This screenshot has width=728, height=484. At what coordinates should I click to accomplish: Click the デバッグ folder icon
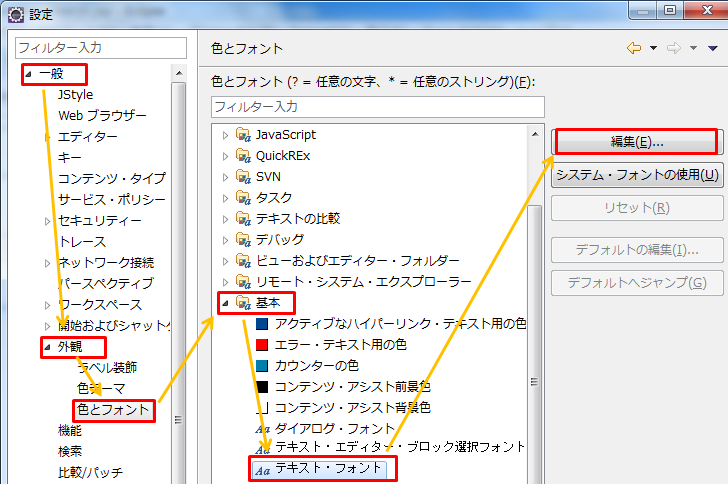coord(243,239)
